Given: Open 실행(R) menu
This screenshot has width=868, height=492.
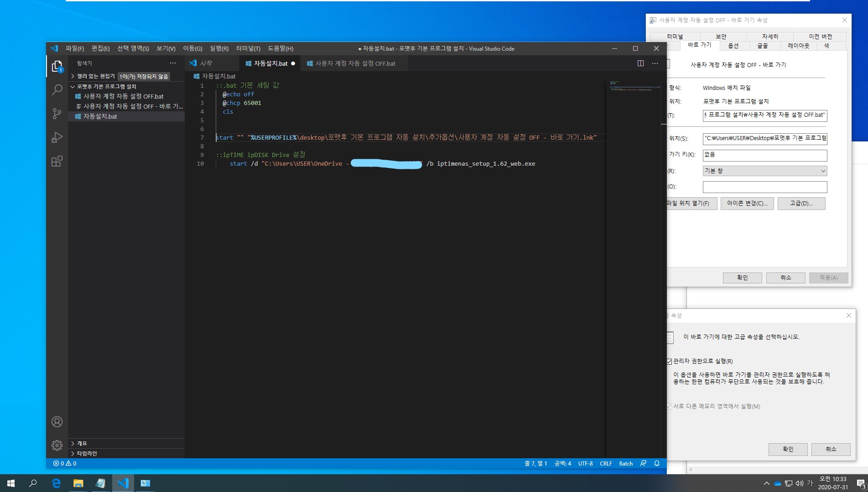Looking at the screenshot, I should click(219, 48).
